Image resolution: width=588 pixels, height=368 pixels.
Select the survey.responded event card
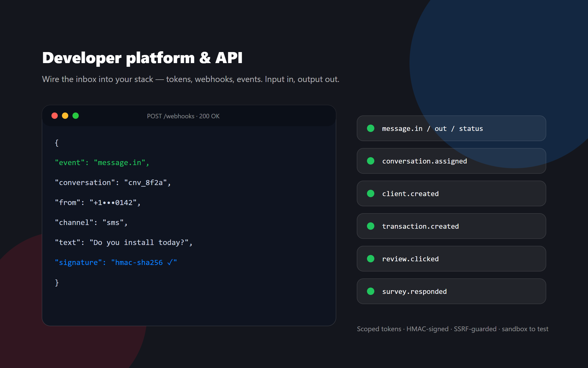tap(451, 291)
